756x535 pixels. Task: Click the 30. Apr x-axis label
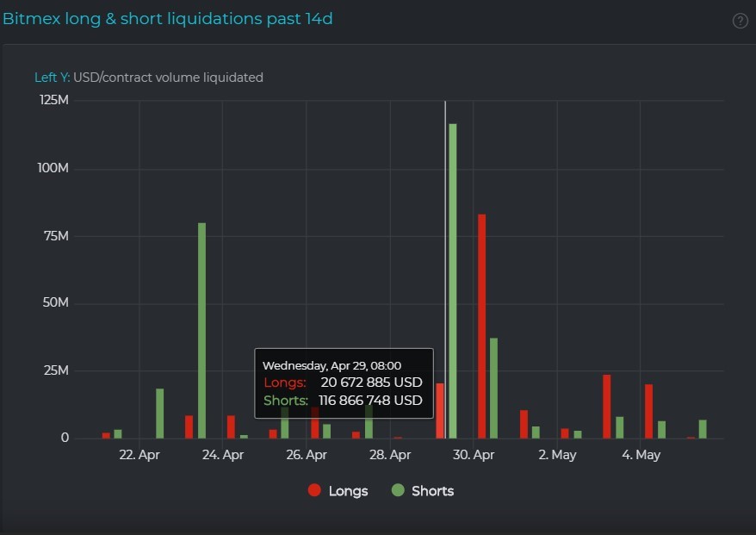474,455
